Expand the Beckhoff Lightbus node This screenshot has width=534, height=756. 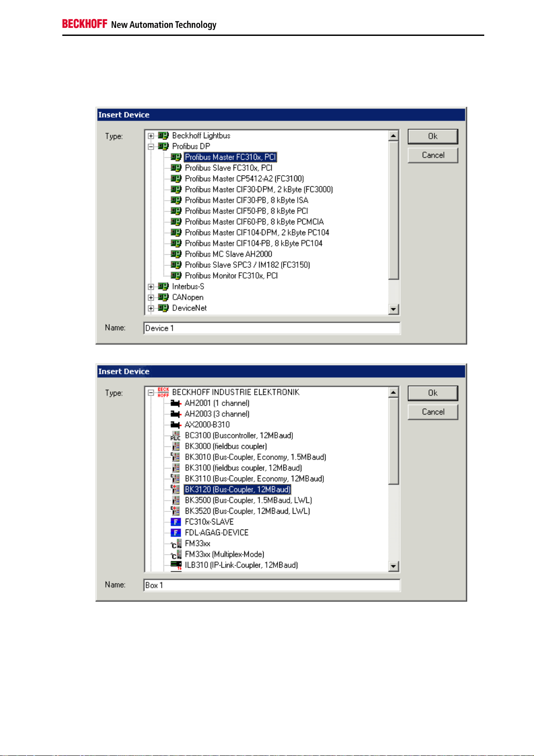pos(151,136)
